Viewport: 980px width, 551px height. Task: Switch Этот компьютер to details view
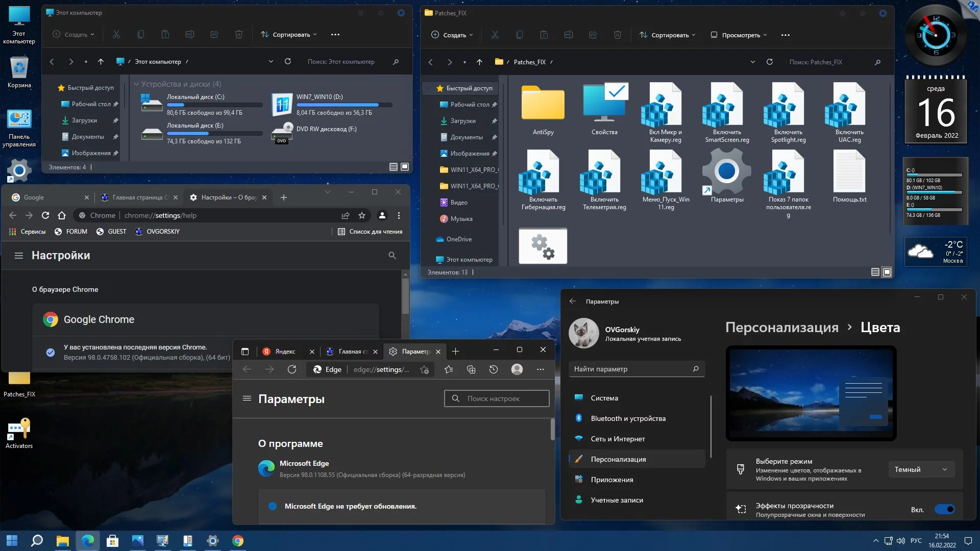(x=394, y=167)
